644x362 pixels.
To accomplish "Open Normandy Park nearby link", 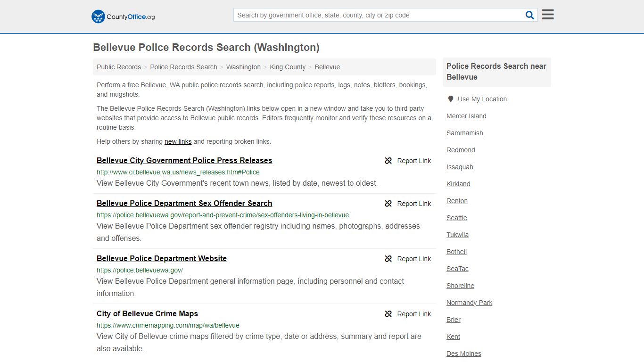I will point(469,303).
